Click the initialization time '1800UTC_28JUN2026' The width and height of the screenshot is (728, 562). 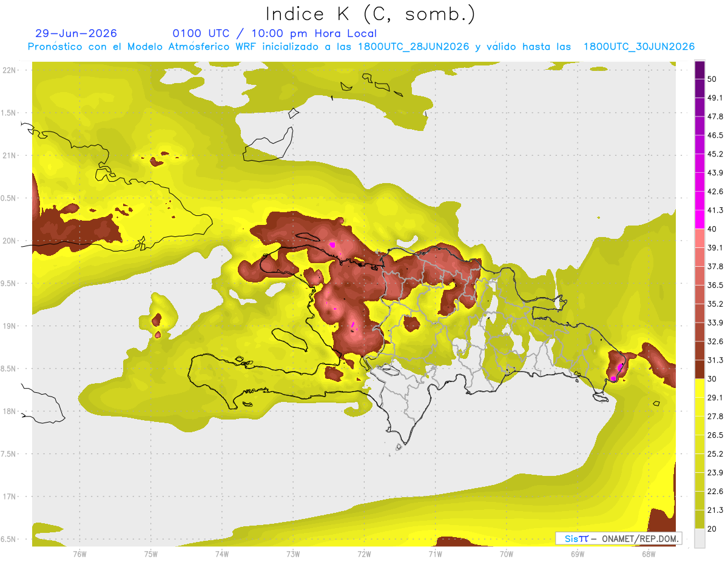[413, 47]
